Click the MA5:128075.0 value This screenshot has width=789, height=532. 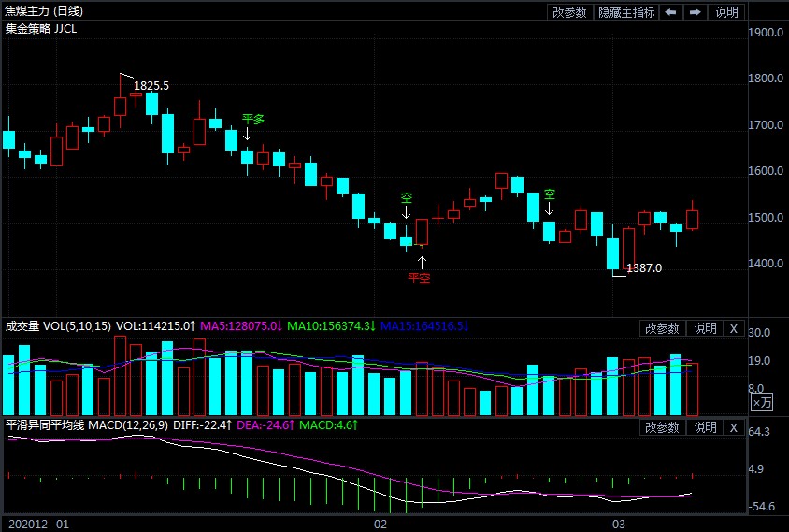click(x=241, y=326)
